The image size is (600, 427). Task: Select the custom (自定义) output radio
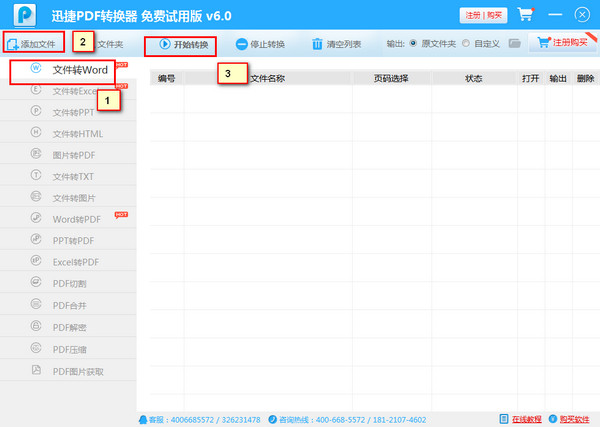466,43
